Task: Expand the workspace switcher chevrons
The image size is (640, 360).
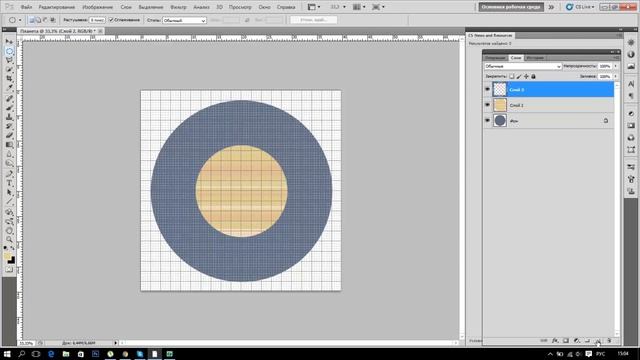Action: click(551, 7)
